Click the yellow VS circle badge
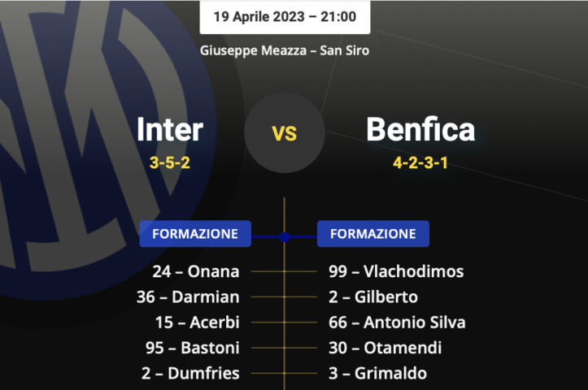Screen dimensions: 588x390 click(285, 132)
